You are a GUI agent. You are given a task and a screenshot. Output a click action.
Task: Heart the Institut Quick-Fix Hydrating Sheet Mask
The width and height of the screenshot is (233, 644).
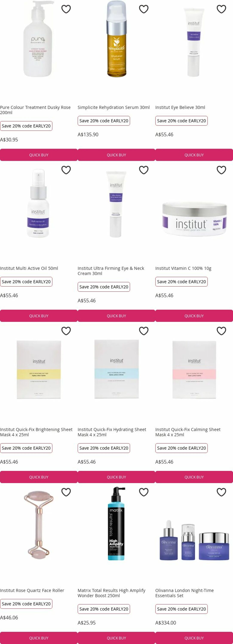click(144, 331)
